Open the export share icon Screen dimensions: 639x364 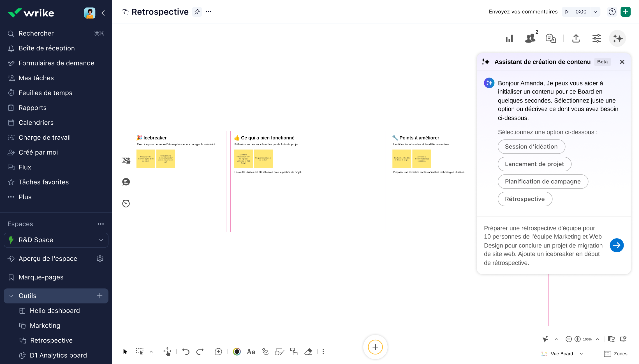pos(576,38)
